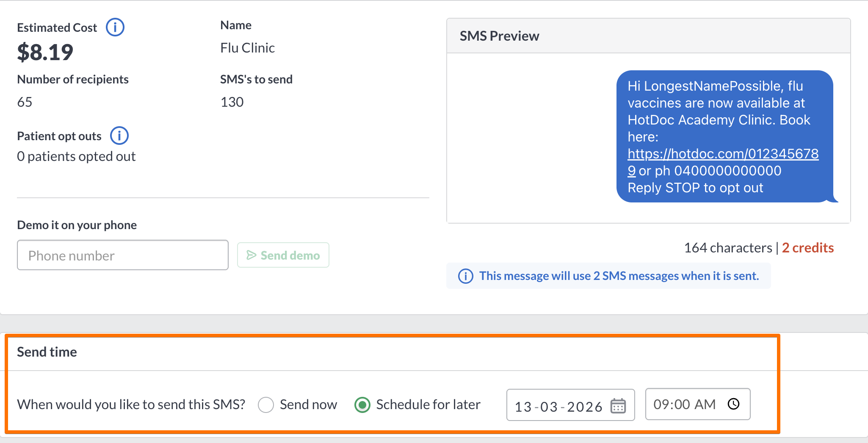Click the 09:00 AM time field

698,404
